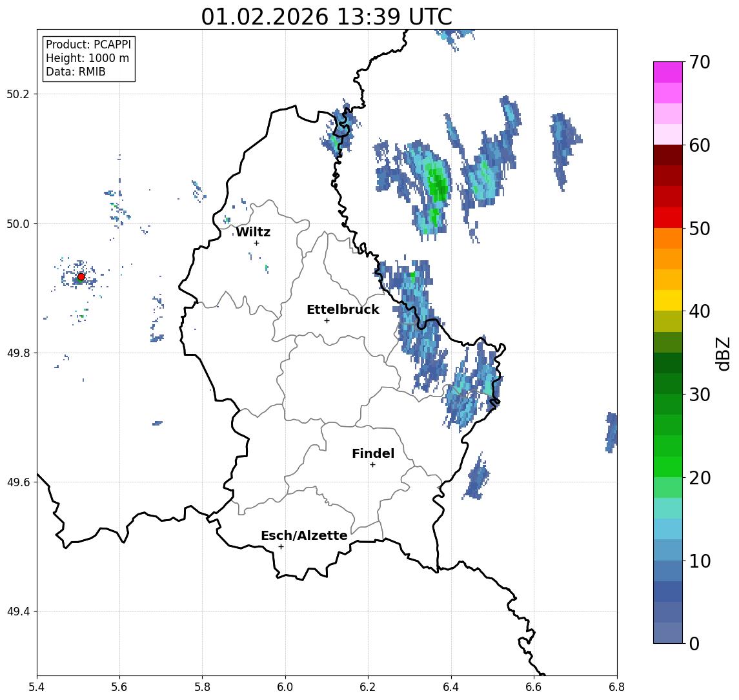Click the 49.4 latitude tick label
The width and height of the screenshot is (739, 700).
pos(18,612)
